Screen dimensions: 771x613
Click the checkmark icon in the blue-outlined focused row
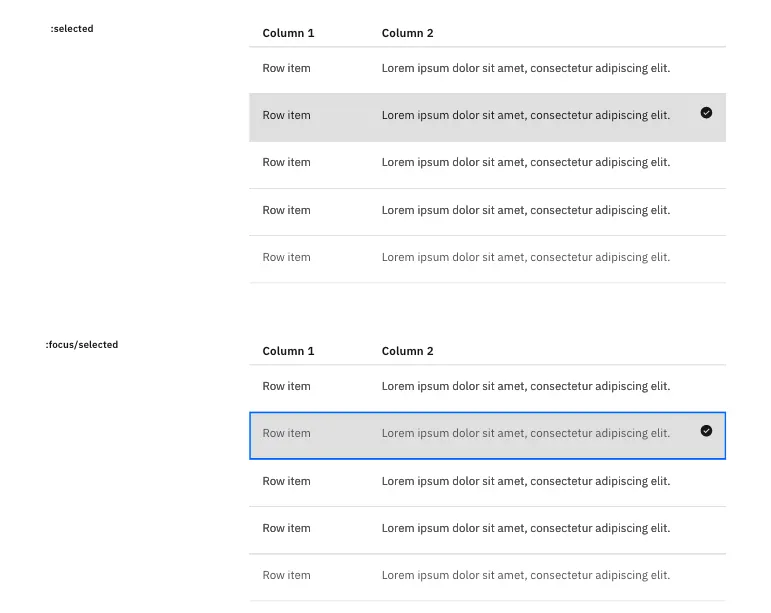[x=706, y=431]
